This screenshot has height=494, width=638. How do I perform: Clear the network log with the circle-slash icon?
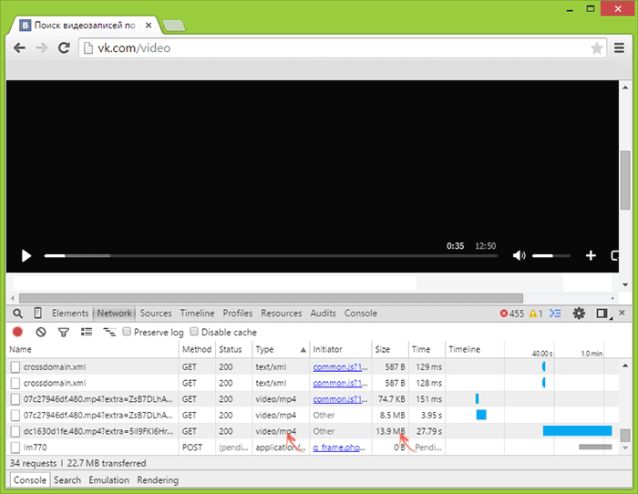tap(41, 332)
